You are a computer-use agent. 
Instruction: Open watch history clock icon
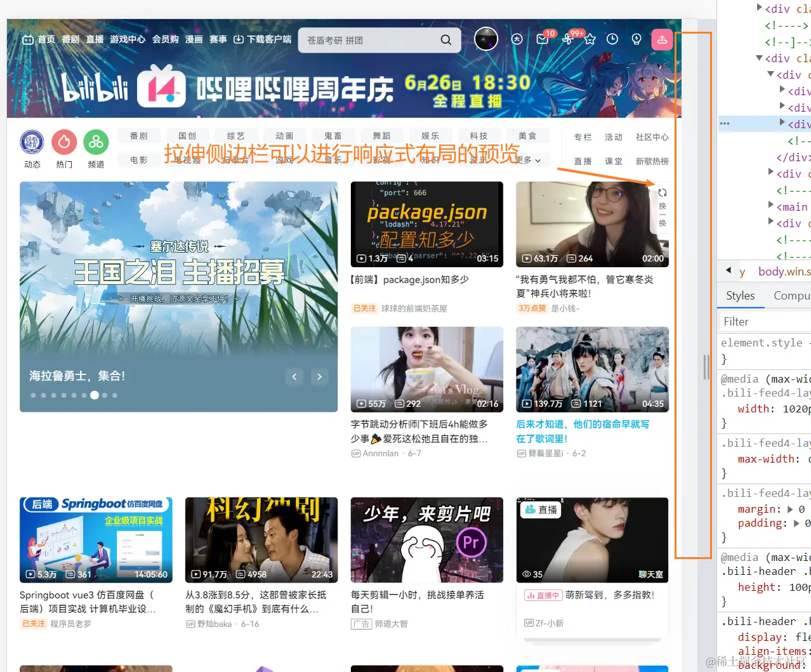(x=612, y=39)
